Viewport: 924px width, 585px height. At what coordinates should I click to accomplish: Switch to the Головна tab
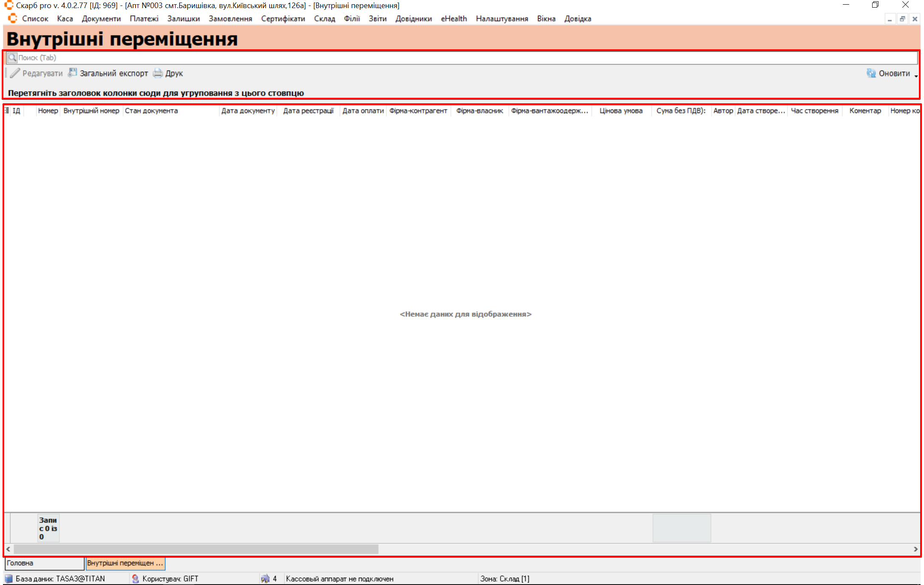click(x=44, y=563)
